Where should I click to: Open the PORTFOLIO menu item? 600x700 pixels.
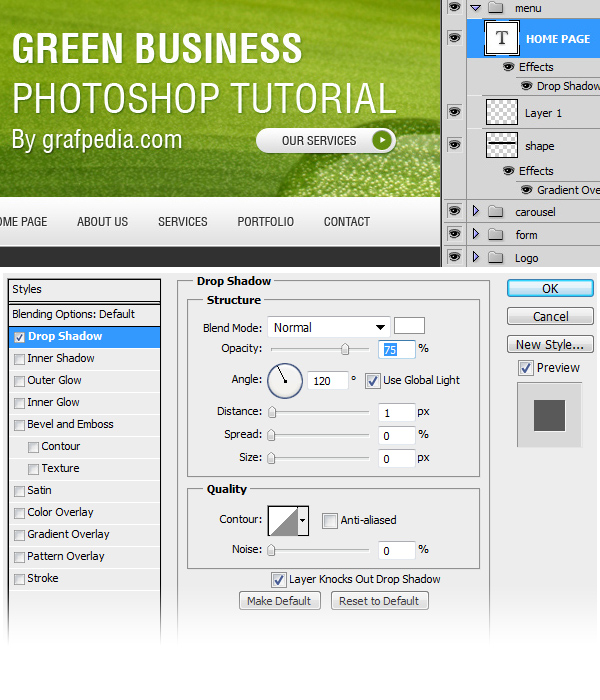point(266,222)
